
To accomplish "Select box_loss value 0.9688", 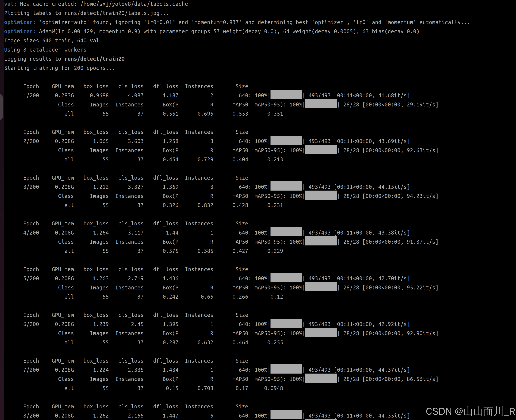I will tap(99, 96).
